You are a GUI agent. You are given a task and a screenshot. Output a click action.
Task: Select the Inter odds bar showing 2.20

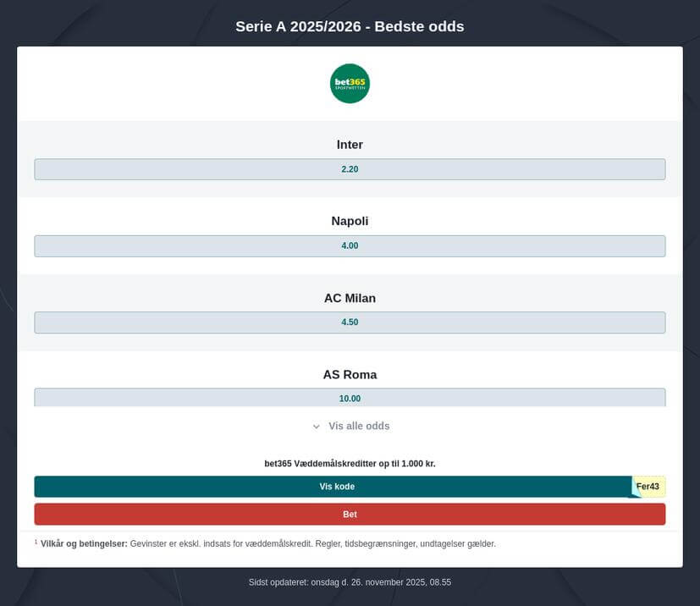tap(350, 168)
